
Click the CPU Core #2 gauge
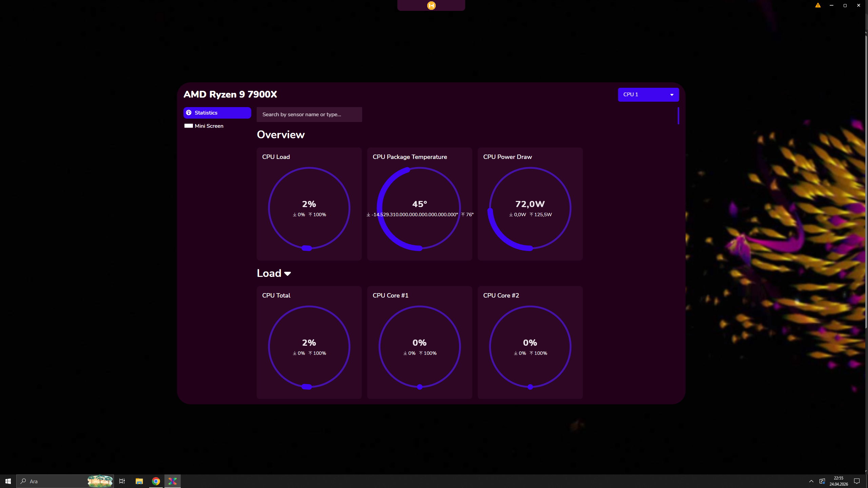pos(530,342)
